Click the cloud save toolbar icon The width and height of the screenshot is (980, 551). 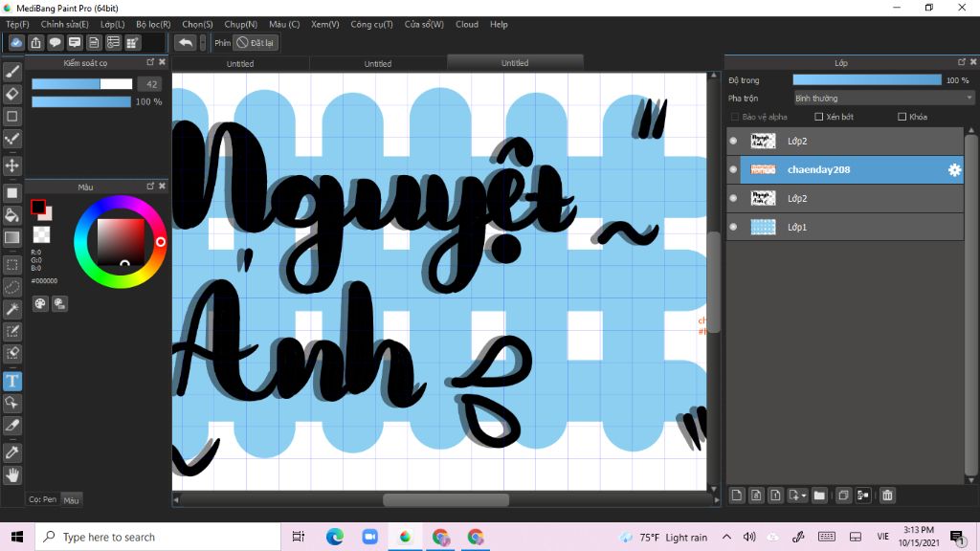tap(16, 42)
